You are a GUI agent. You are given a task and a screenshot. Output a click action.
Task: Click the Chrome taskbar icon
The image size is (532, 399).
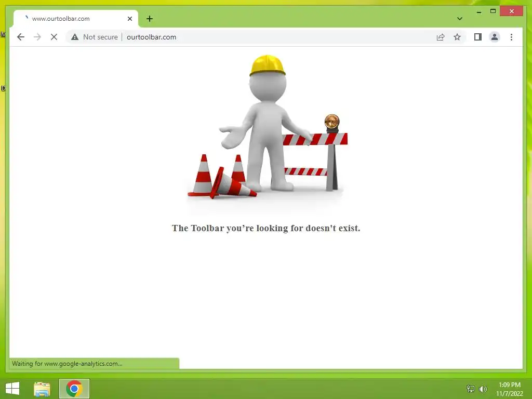pos(74,389)
